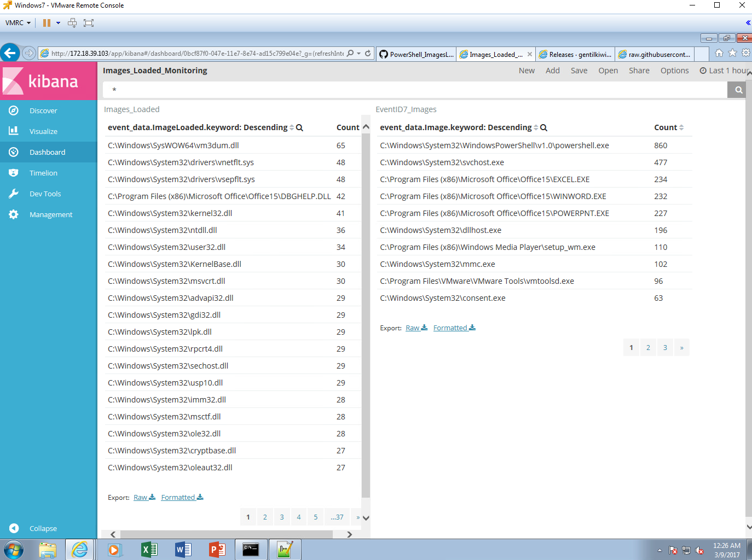Click the IE address bar URL

click(197, 54)
